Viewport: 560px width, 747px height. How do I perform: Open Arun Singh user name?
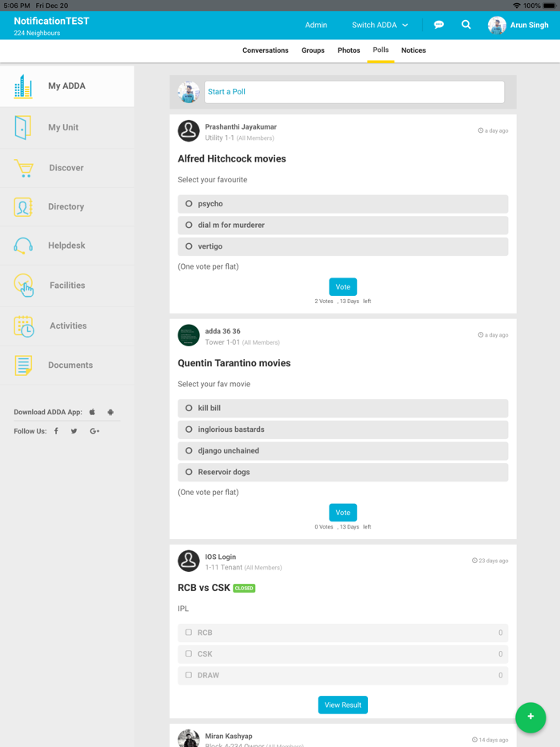pos(529,26)
